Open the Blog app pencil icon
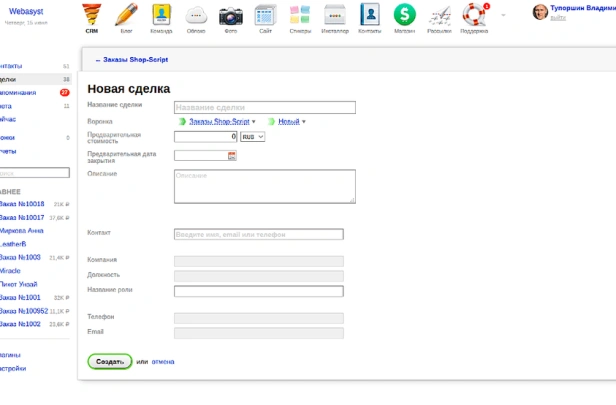The image size is (616, 405). pos(126,15)
